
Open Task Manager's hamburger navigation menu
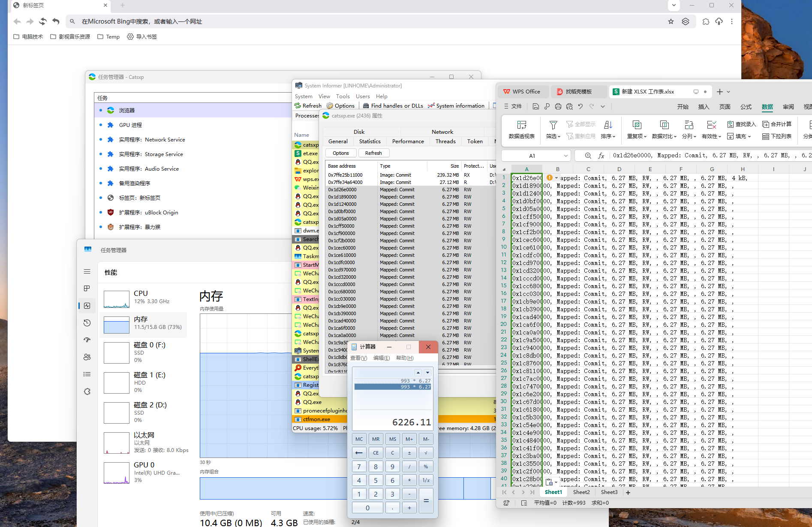coord(87,271)
